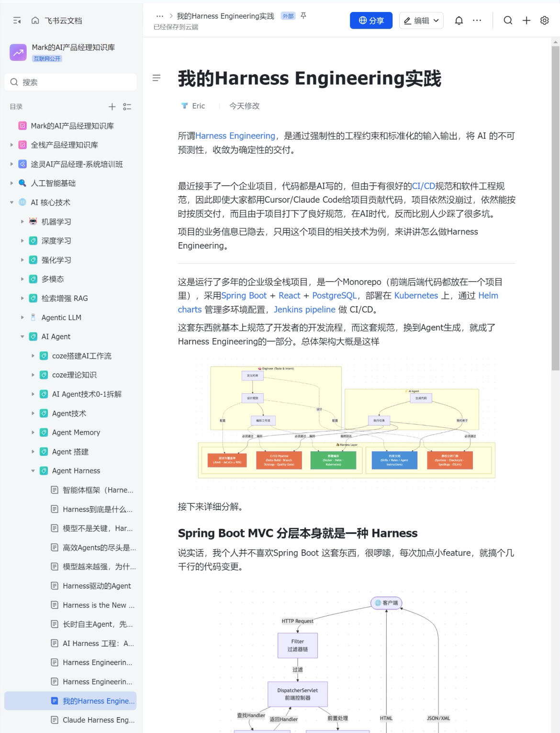The image size is (560, 733).
Task: Click the 已经保存到云端 status text
Action: (x=176, y=27)
